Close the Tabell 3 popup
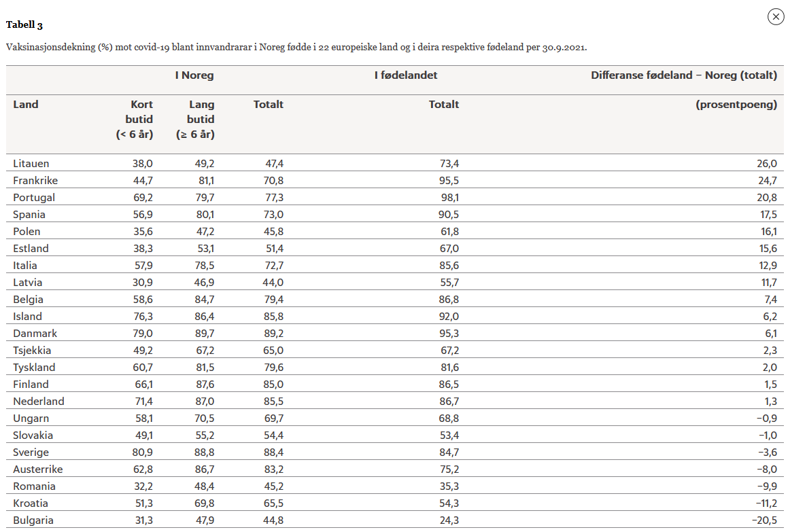This screenshot has width=790, height=532. [776, 17]
